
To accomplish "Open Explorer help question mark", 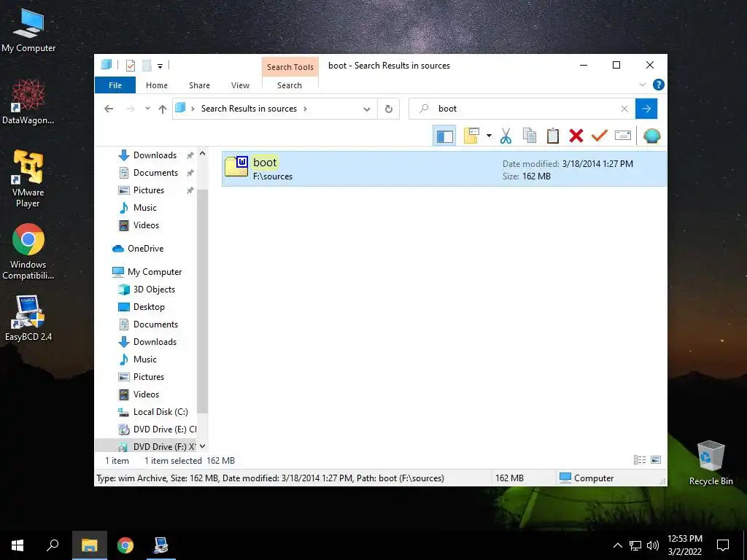I will pyautogui.click(x=659, y=85).
